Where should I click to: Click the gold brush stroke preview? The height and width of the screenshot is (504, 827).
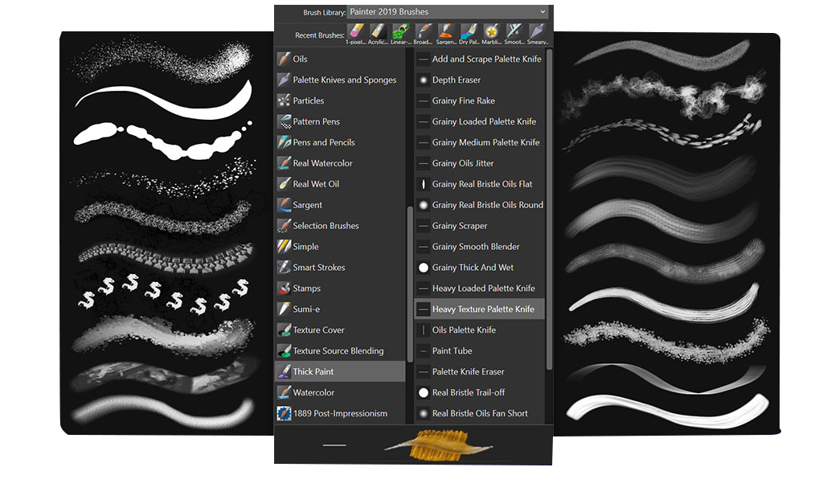tap(440, 444)
